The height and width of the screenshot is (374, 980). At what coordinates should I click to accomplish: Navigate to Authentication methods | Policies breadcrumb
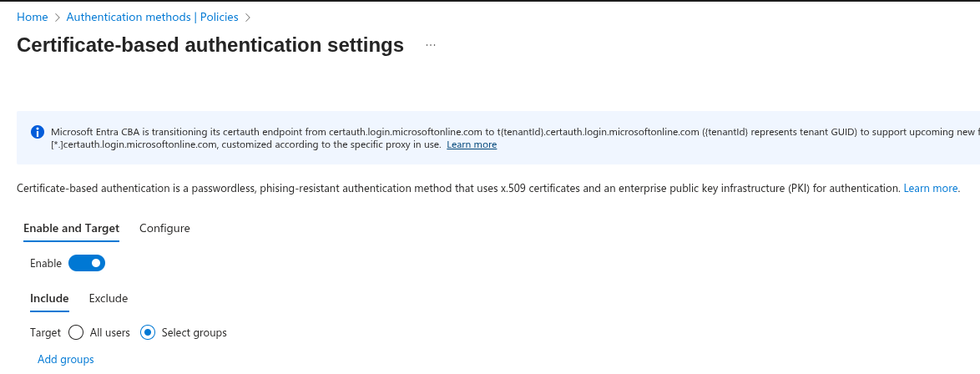click(x=152, y=17)
